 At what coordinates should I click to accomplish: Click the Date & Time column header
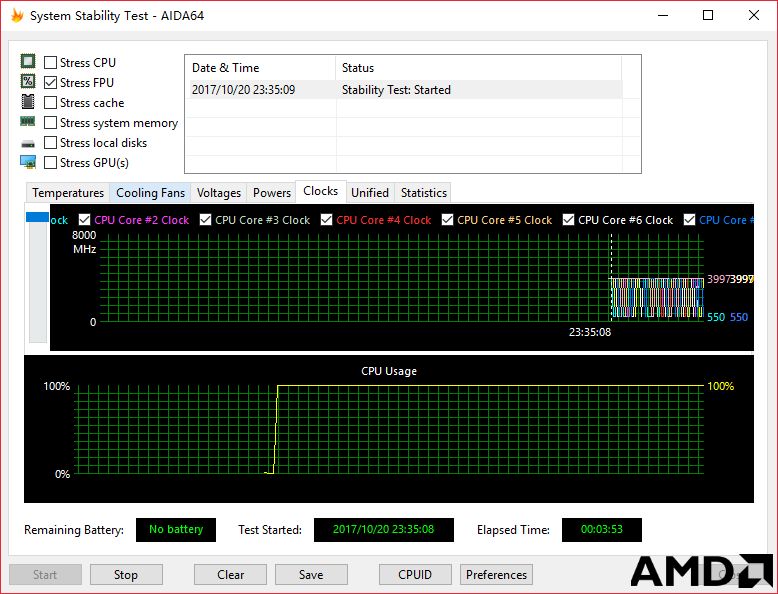click(260, 67)
